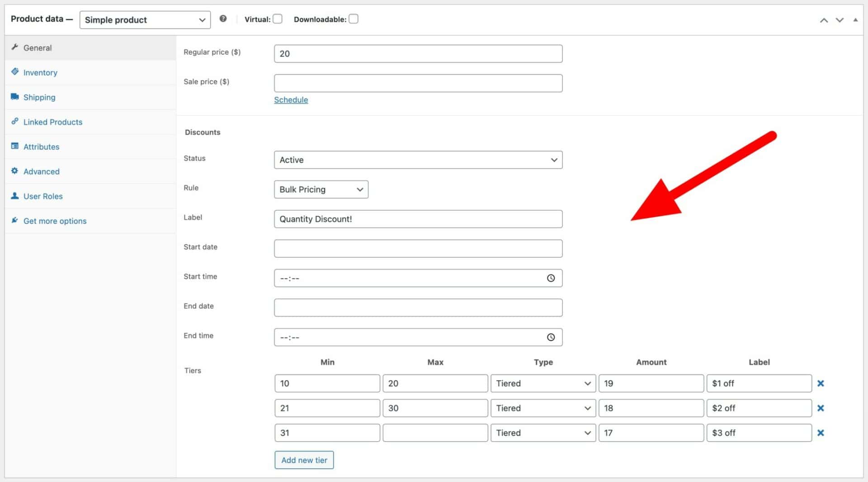Click the Shipping truck icon
The image size is (868, 482).
(x=15, y=96)
